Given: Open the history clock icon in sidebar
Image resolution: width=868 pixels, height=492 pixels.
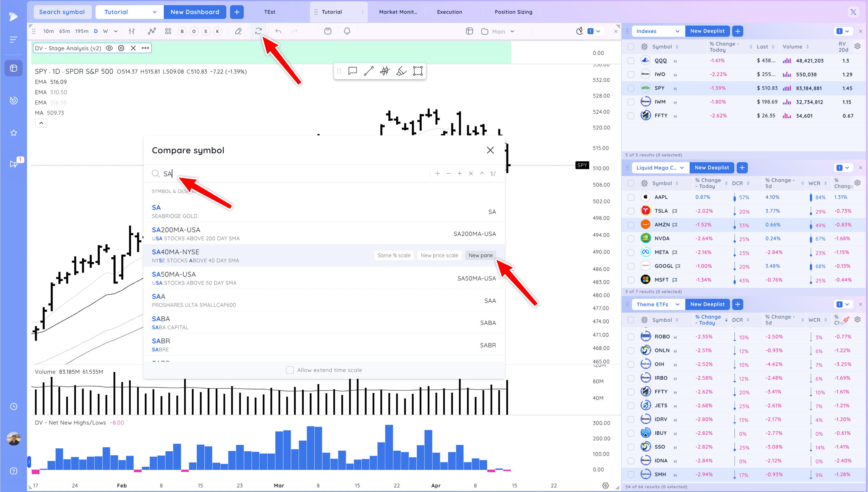Looking at the screenshot, I should (x=13, y=406).
